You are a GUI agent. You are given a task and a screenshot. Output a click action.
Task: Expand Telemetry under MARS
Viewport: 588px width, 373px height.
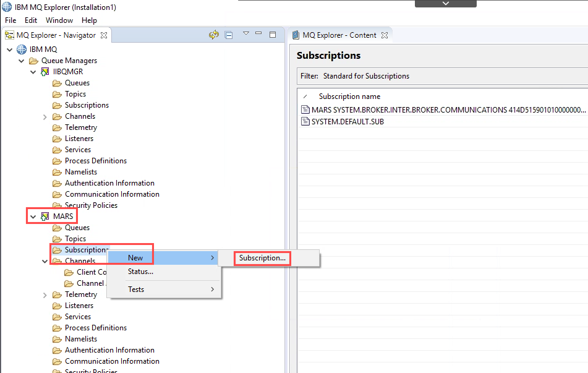coord(45,295)
